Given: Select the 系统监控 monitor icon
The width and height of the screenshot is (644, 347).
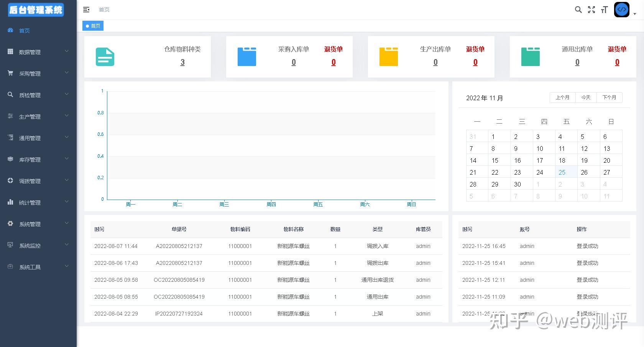Looking at the screenshot, I should 10,245.
